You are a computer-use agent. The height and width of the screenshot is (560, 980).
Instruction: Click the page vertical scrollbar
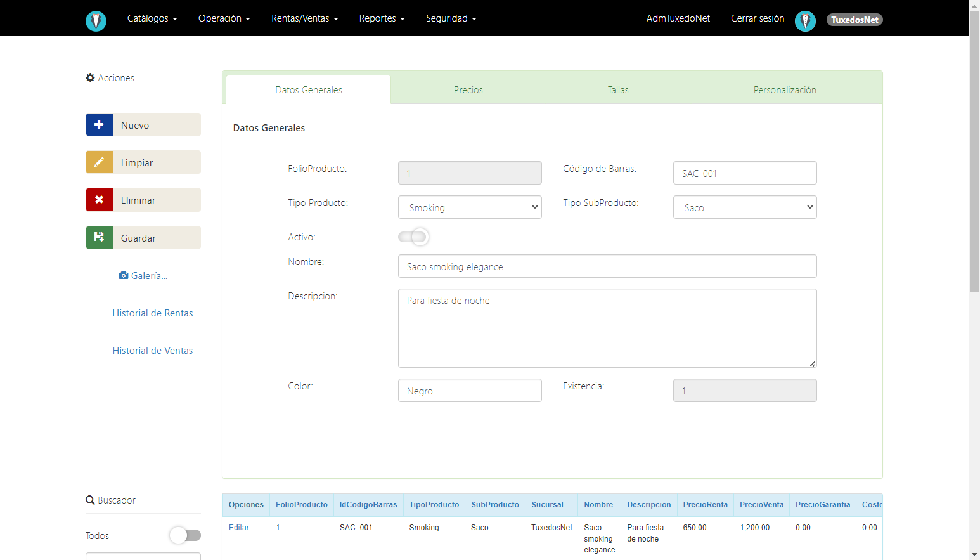[x=974, y=151]
